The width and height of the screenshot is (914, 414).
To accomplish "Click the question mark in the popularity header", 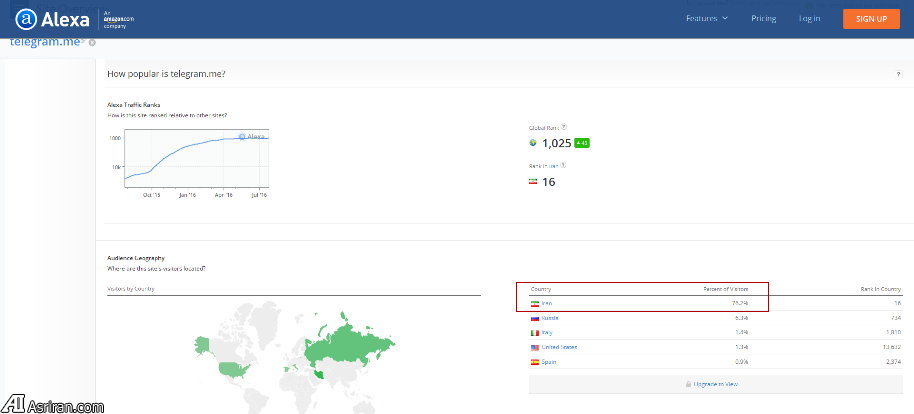I will click(898, 75).
